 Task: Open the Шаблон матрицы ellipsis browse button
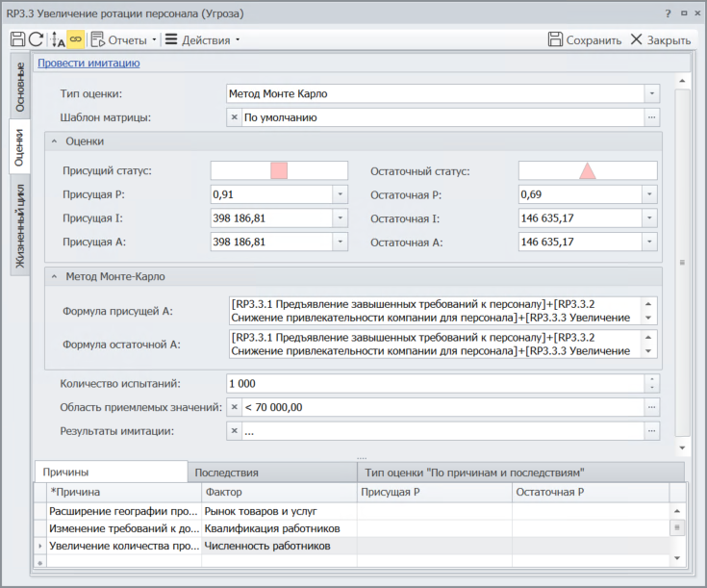651,117
